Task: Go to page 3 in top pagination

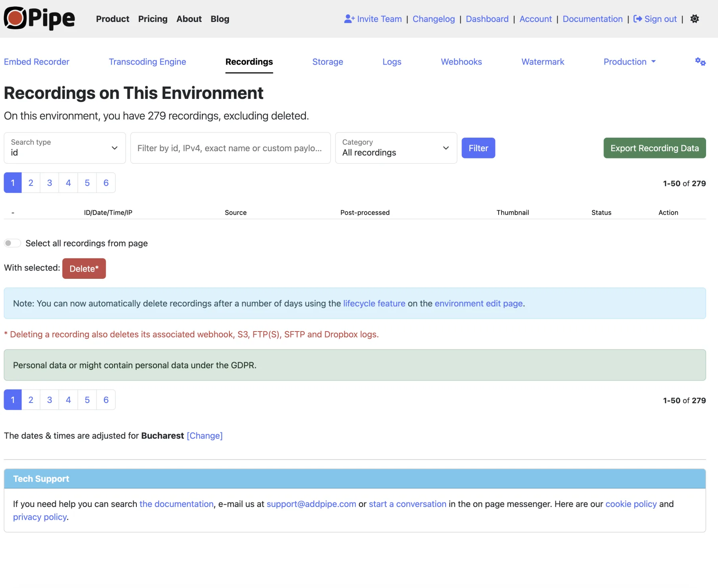Action: tap(49, 183)
